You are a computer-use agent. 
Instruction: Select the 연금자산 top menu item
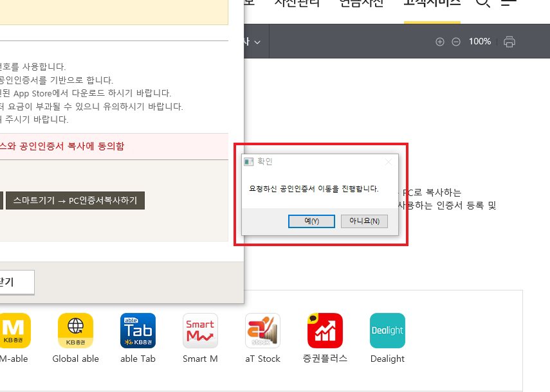(x=362, y=3)
